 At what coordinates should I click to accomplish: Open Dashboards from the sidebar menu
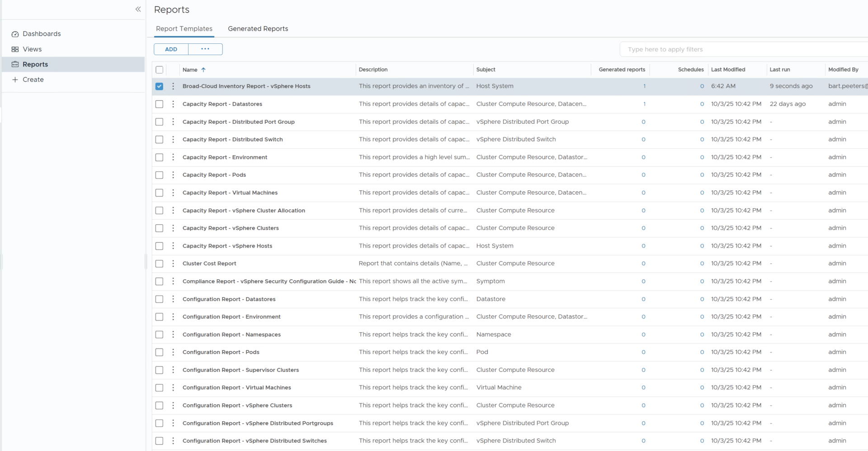42,34
